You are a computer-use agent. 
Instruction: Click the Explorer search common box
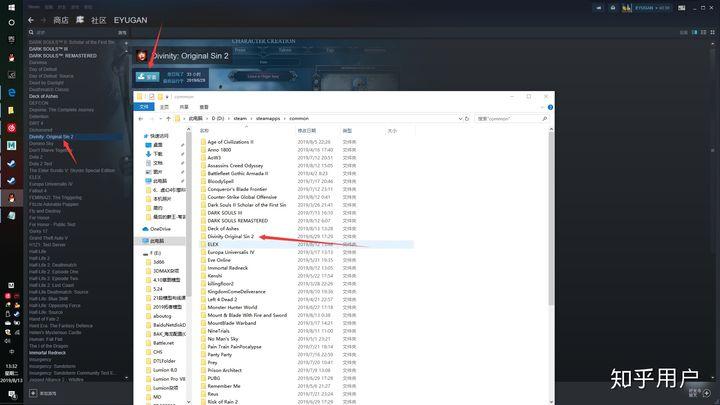pos(512,118)
